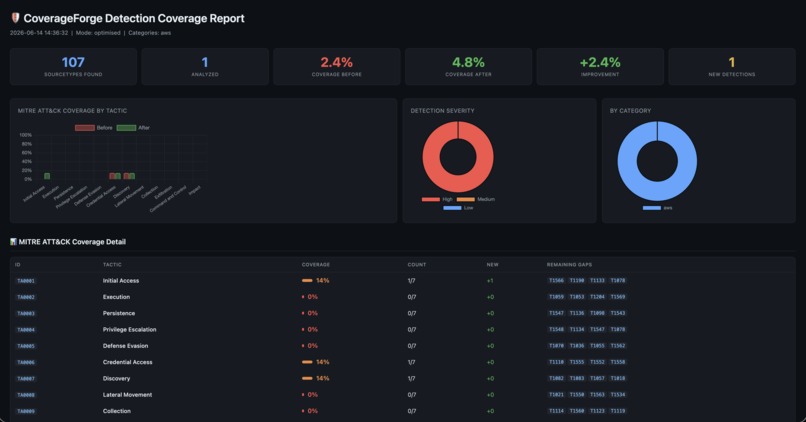Click the T1136 gap tag in Persistence row
Viewport: 806px width, 422px height.
pyautogui.click(x=577, y=313)
